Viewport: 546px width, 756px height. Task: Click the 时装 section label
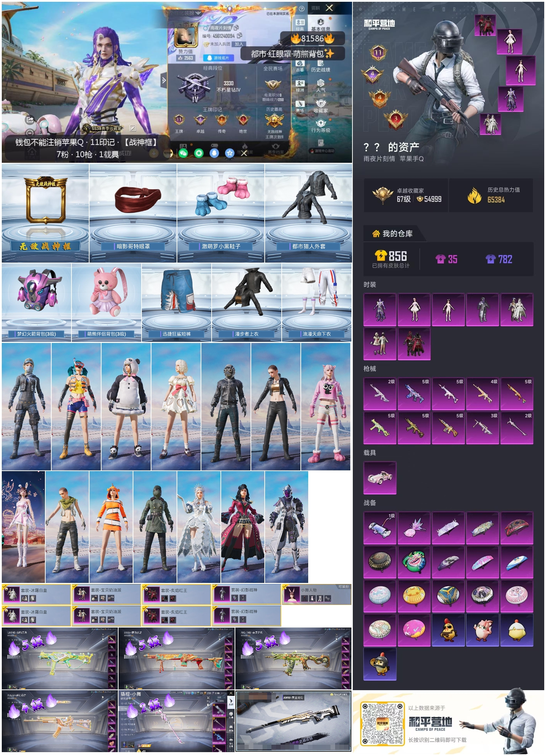369,285
